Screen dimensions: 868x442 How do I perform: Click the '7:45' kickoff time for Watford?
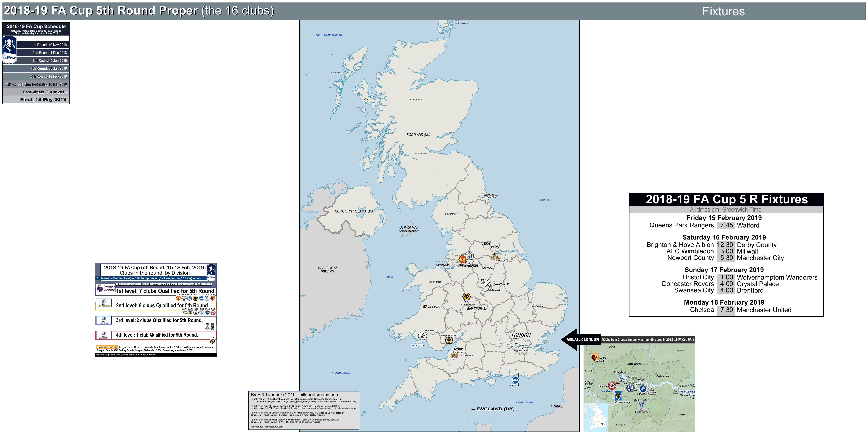click(x=726, y=225)
